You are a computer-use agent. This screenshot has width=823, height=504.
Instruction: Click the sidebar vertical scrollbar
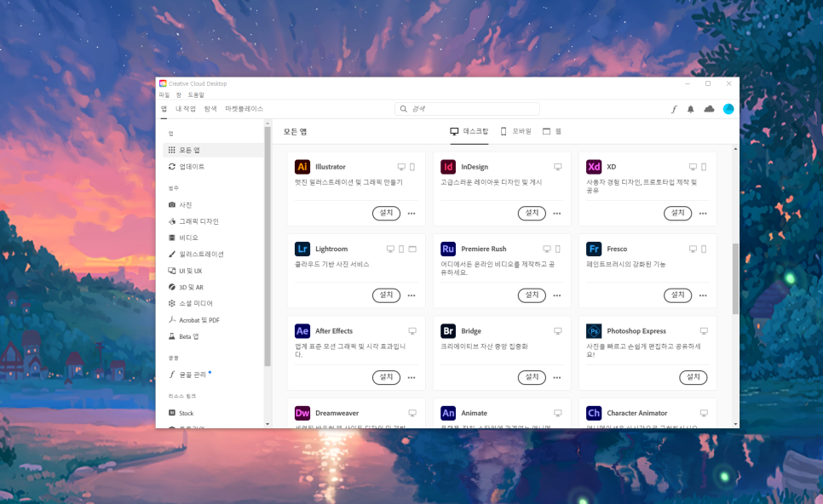(268, 247)
